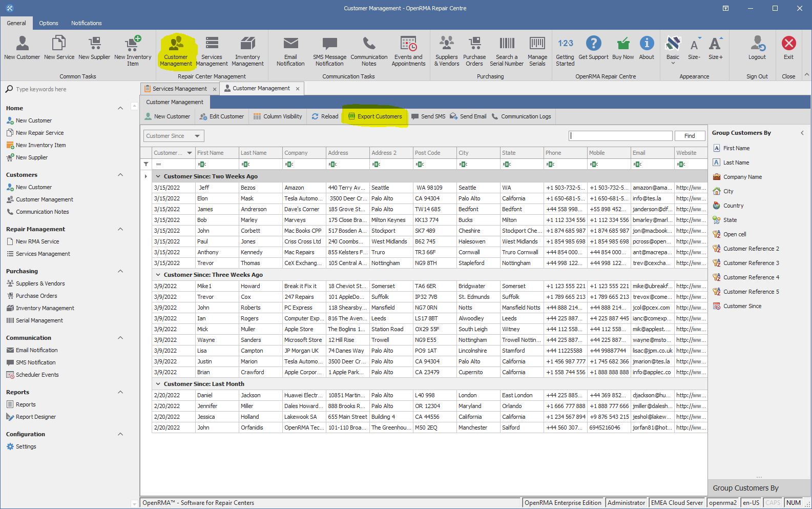Switch to Options ribbon tab
The image size is (812, 509).
pos(49,23)
